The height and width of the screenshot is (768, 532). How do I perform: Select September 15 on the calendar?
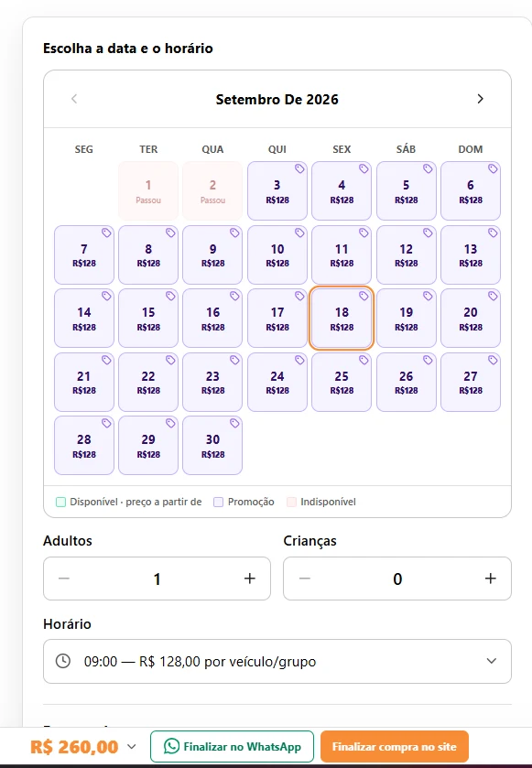coord(148,318)
